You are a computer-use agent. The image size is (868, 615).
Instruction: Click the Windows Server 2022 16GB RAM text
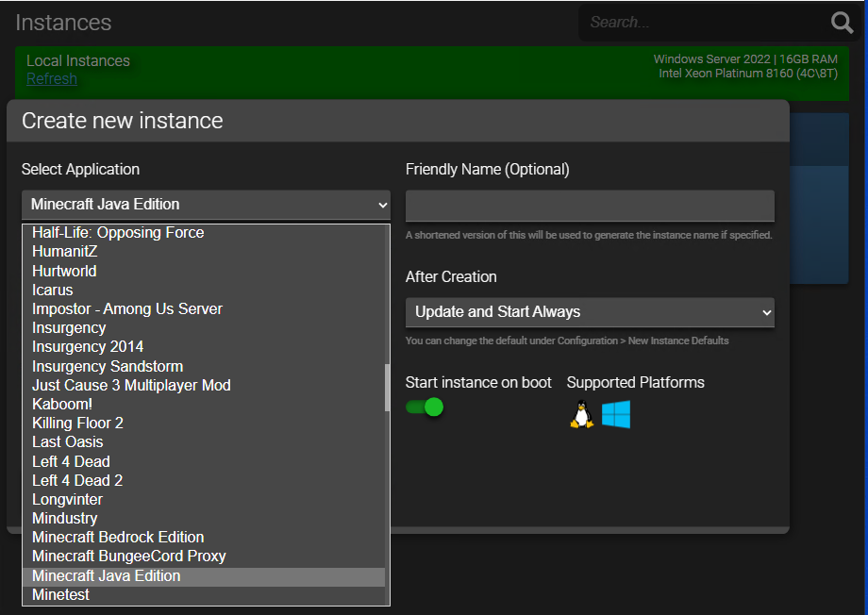(745, 59)
